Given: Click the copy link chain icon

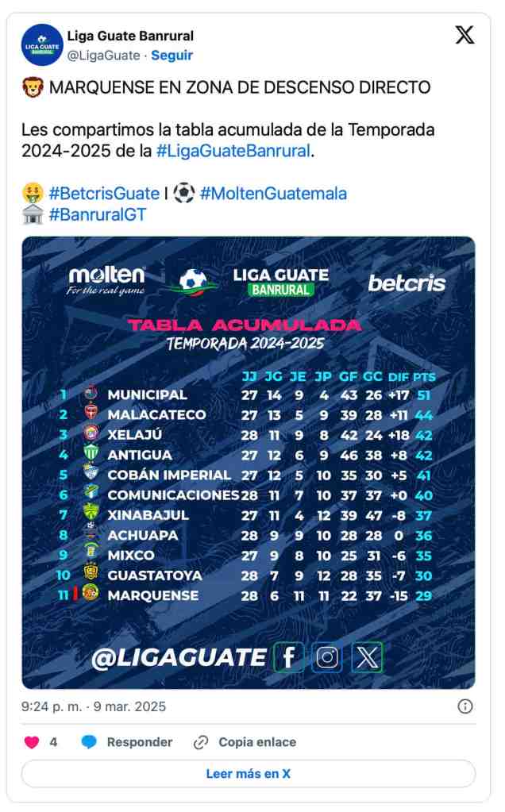Looking at the screenshot, I should [x=201, y=742].
